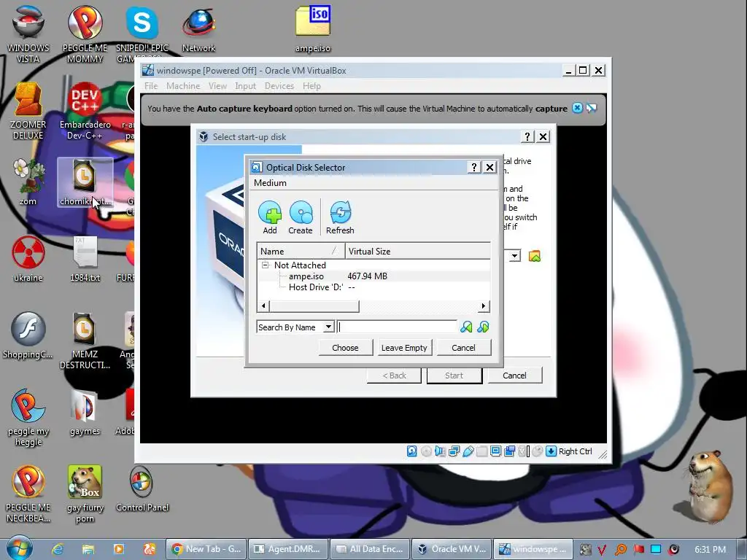Click the 467.94 MB virtual size cell

[x=368, y=276]
